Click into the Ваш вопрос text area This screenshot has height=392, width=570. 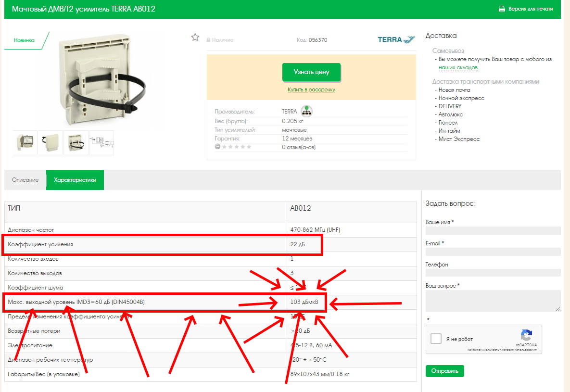pyautogui.click(x=493, y=300)
